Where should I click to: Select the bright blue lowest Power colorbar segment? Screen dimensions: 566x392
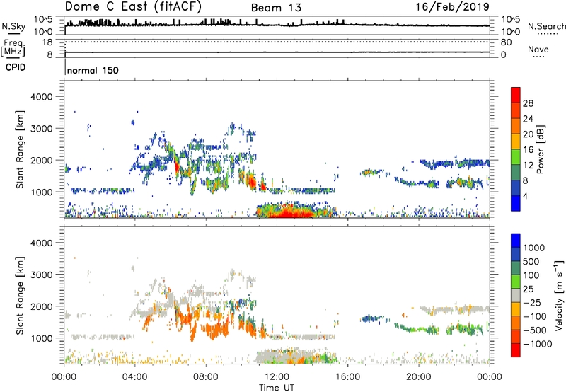(516, 203)
